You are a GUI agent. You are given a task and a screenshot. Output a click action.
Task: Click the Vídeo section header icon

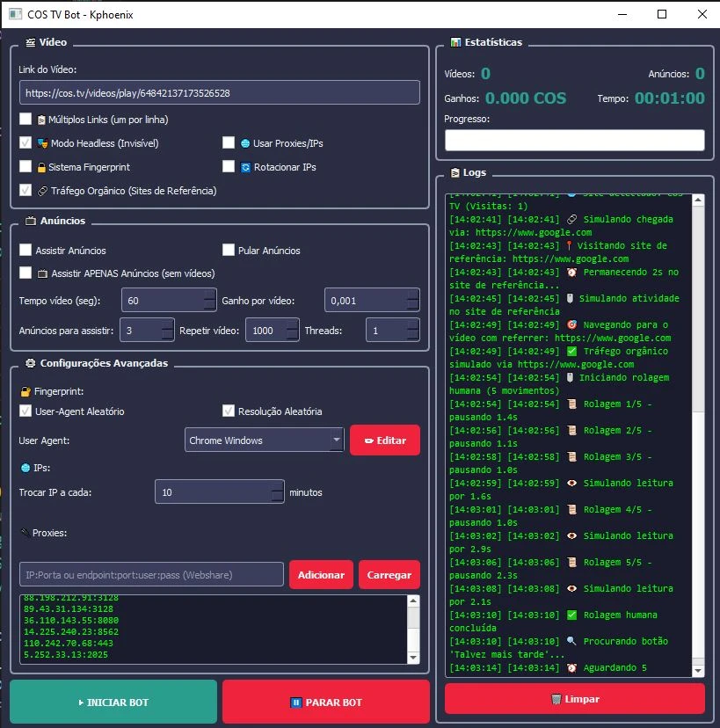(x=31, y=42)
